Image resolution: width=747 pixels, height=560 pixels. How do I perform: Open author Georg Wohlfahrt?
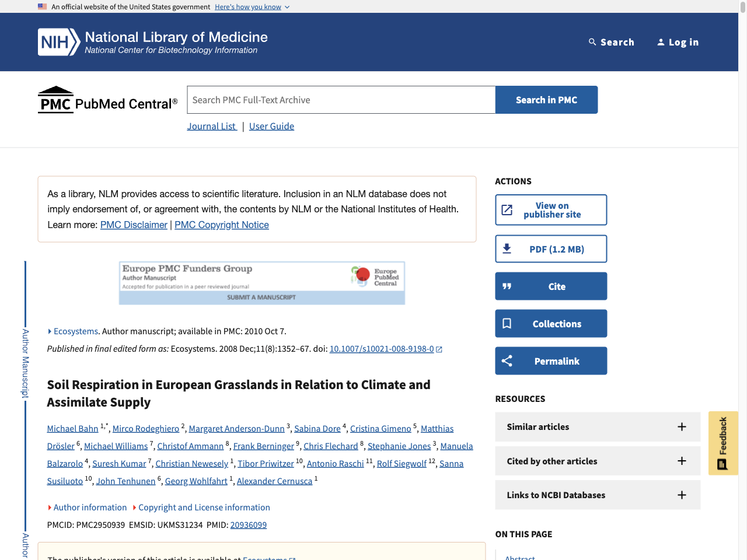[196, 481]
